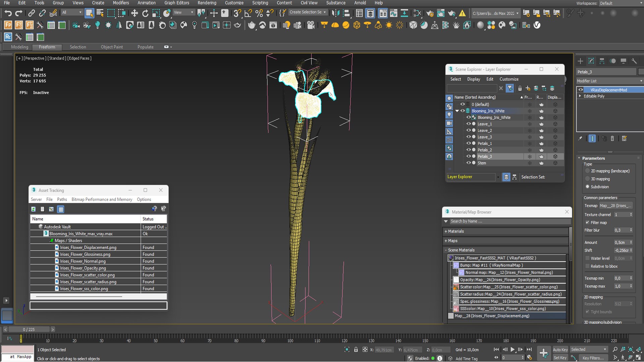
Task: Refresh the Asset Tracking list
Action: [x=34, y=209]
